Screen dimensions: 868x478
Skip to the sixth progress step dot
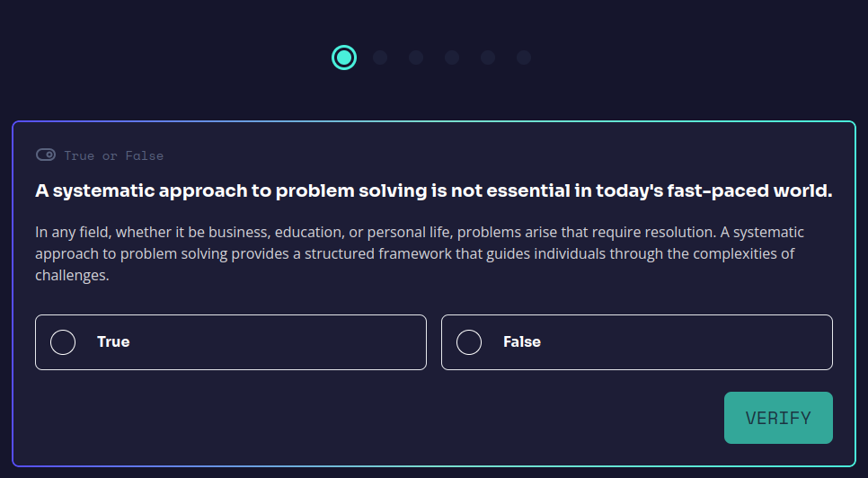tap(524, 58)
